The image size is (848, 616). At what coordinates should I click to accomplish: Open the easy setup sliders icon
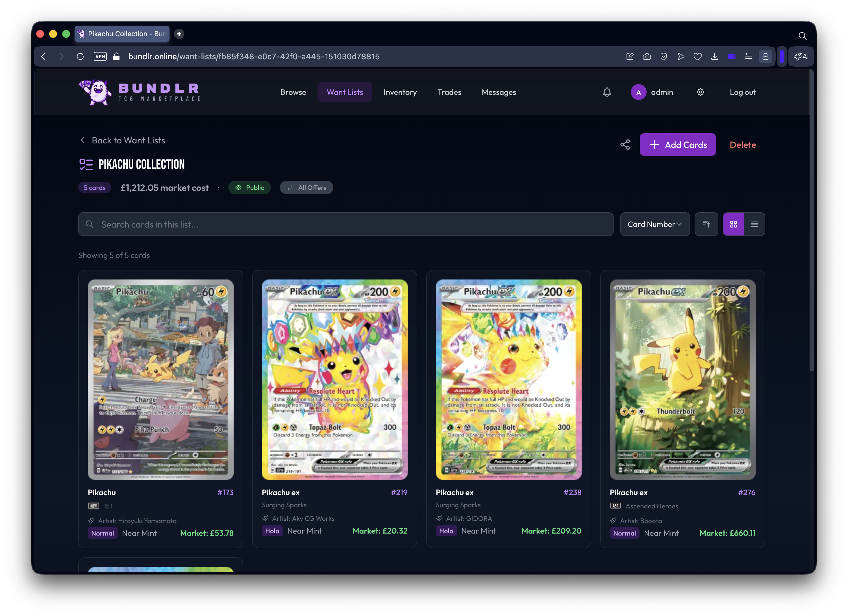(x=749, y=56)
